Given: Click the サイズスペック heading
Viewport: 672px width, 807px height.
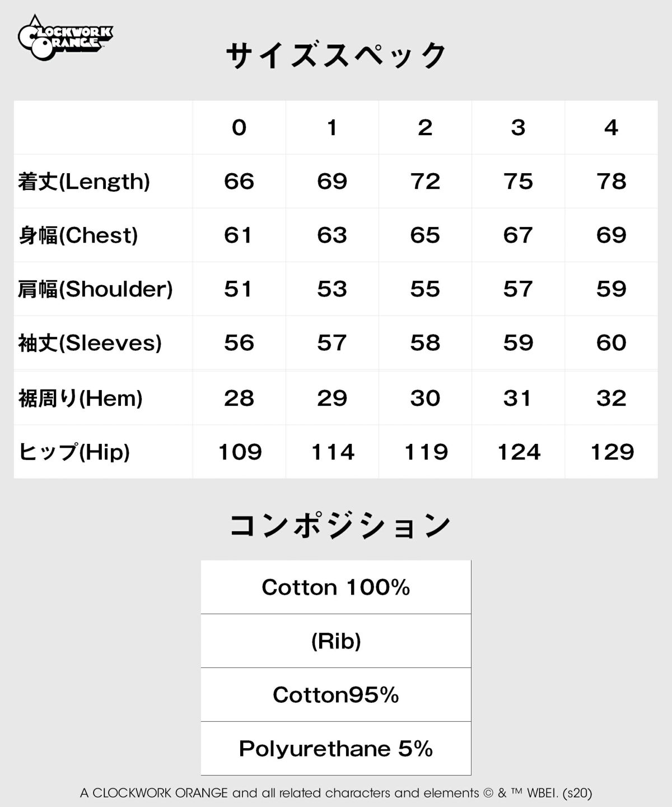Looking at the screenshot, I should 336,56.
